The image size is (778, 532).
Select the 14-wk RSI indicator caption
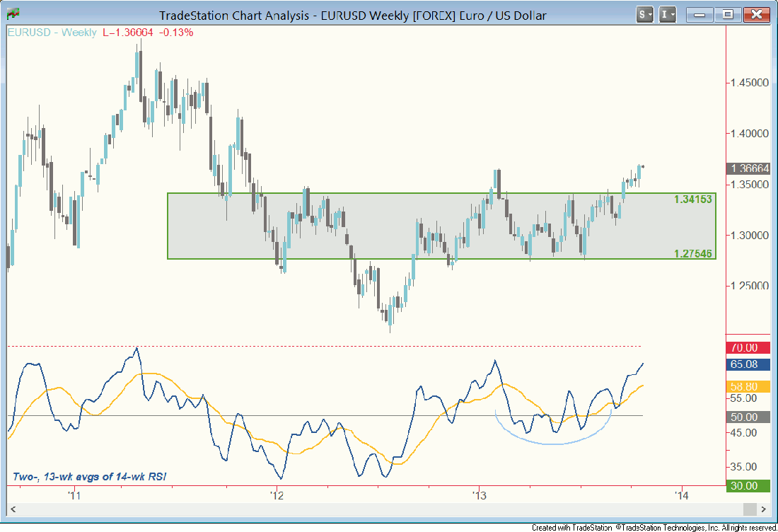click(x=91, y=478)
